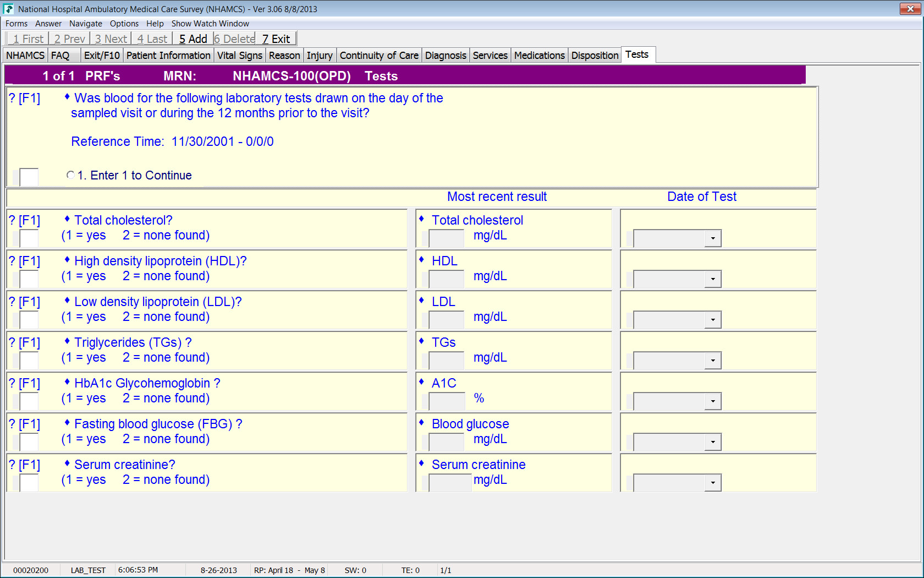Click the NHAMCS application title bar icon
The height and width of the screenshot is (578, 924).
[8, 9]
